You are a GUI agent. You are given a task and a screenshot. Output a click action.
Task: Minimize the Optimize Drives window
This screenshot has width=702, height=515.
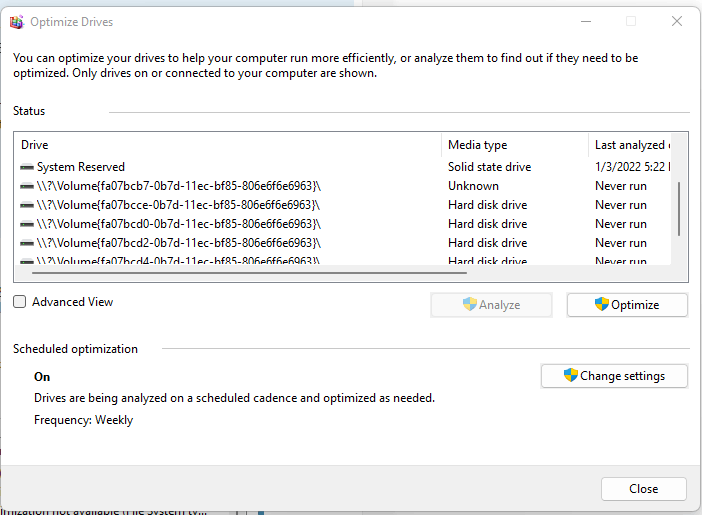(x=586, y=21)
